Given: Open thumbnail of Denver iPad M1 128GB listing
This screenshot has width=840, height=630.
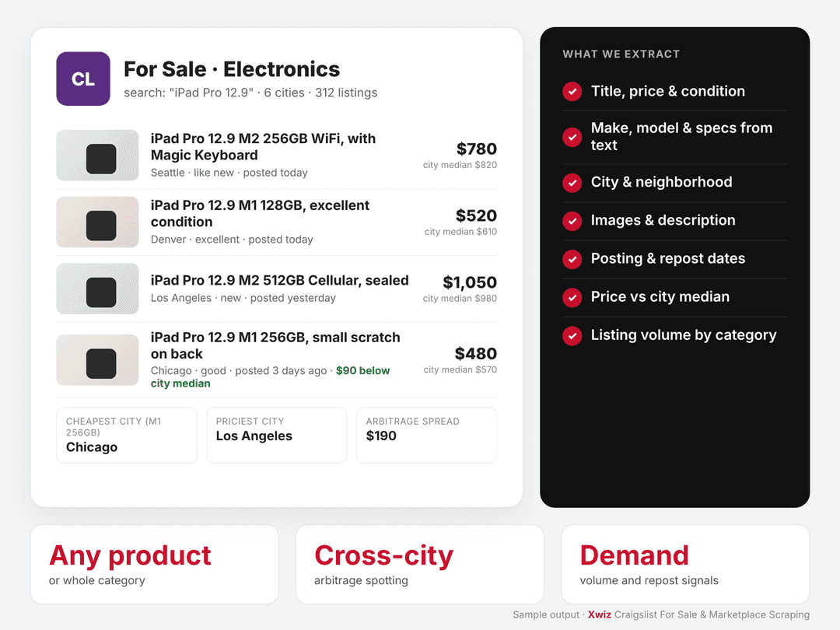Looking at the screenshot, I should [x=97, y=222].
